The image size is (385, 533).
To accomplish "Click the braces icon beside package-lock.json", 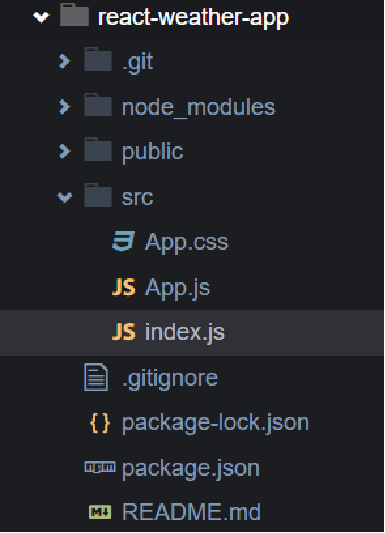I will (x=100, y=423).
